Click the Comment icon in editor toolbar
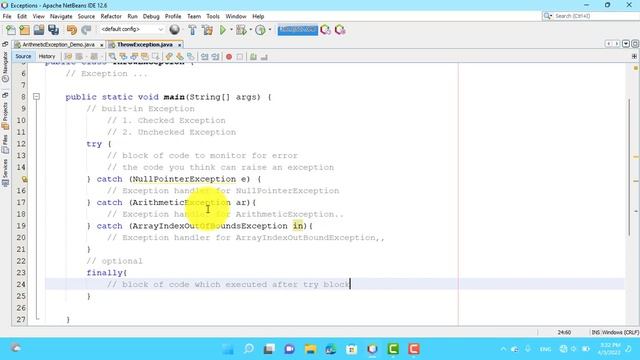The width and height of the screenshot is (640, 360). pos(253,57)
